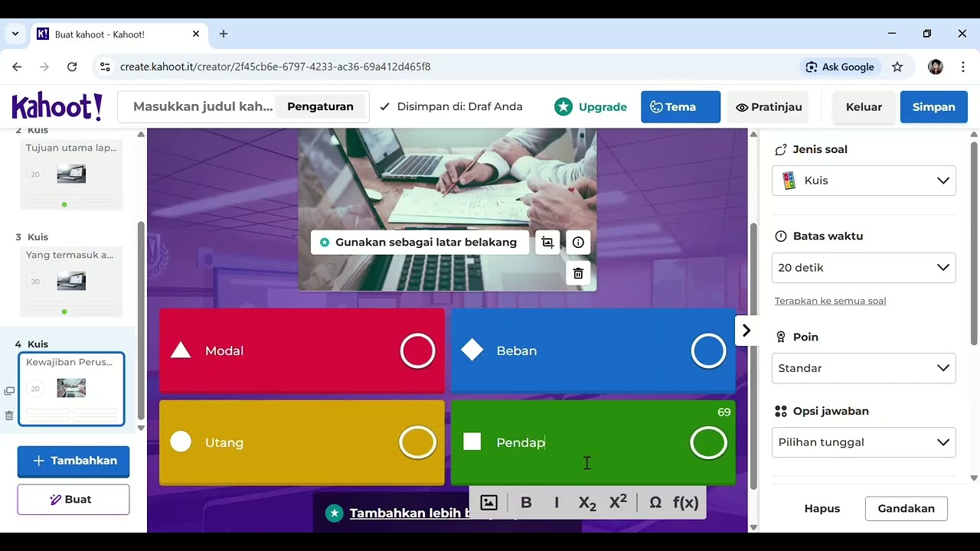Open special characters omega picker
980x551 pixels.
tap(655, 503)
